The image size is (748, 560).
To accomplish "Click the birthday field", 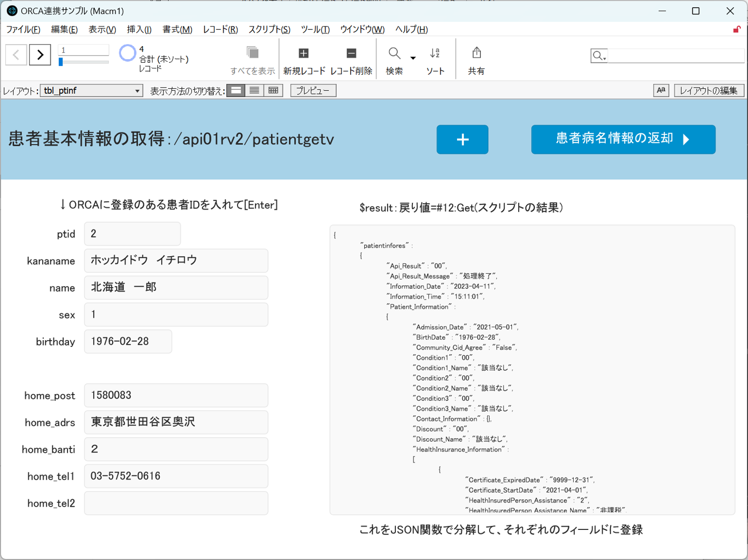I will (x=128, y=341).
